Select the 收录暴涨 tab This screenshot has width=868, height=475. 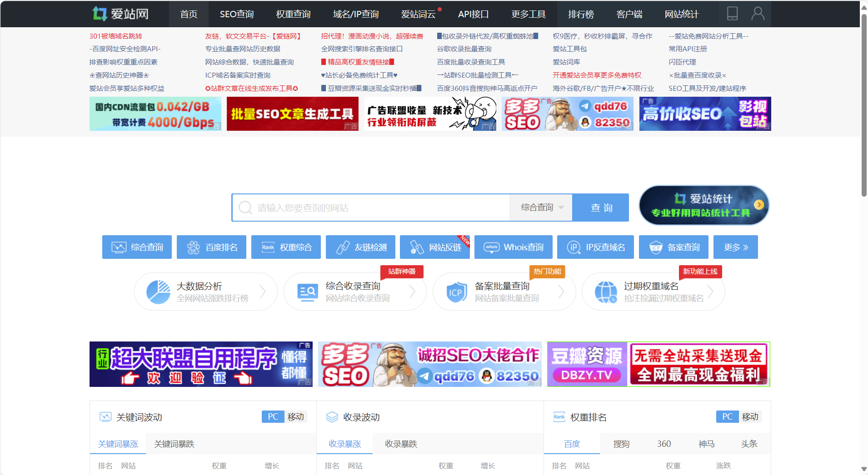point(344,444)
